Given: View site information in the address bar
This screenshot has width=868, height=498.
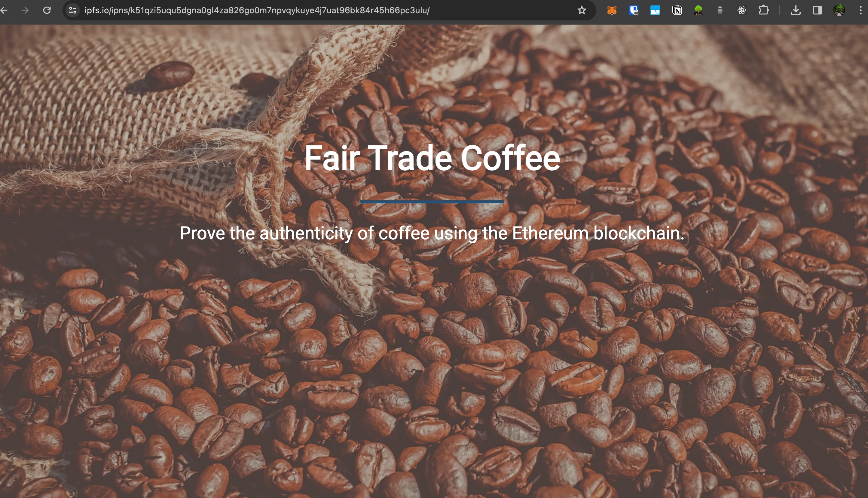Looking at the screenshot, I should pos(72,10).
